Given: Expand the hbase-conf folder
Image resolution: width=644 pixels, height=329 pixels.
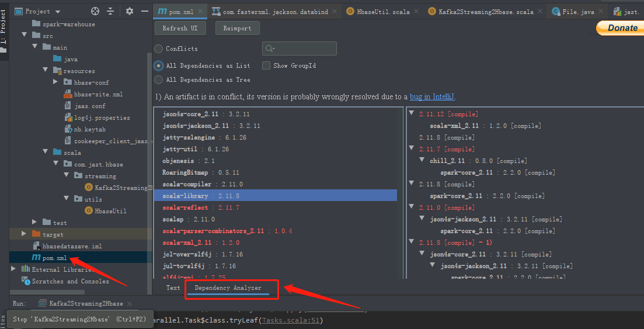Looking at the screenshot, I should (56, 82).
